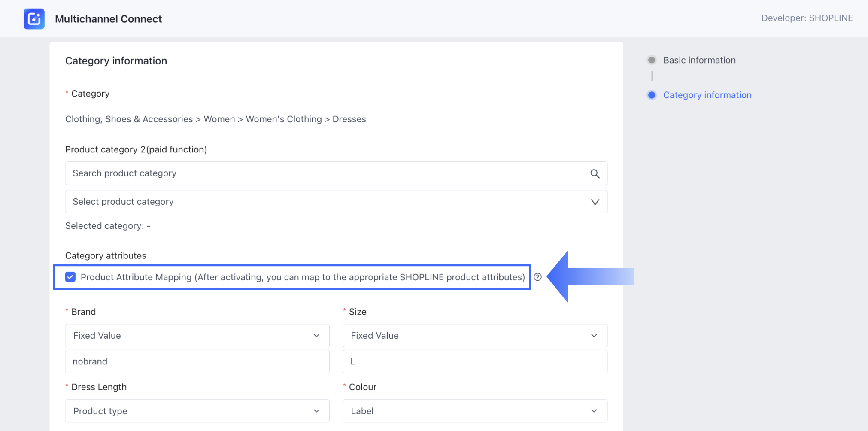Image resolution: width=868 pixels, height=431 pixels.
Task: Open the Dress Length Product type dropdown
Action: 197,411
